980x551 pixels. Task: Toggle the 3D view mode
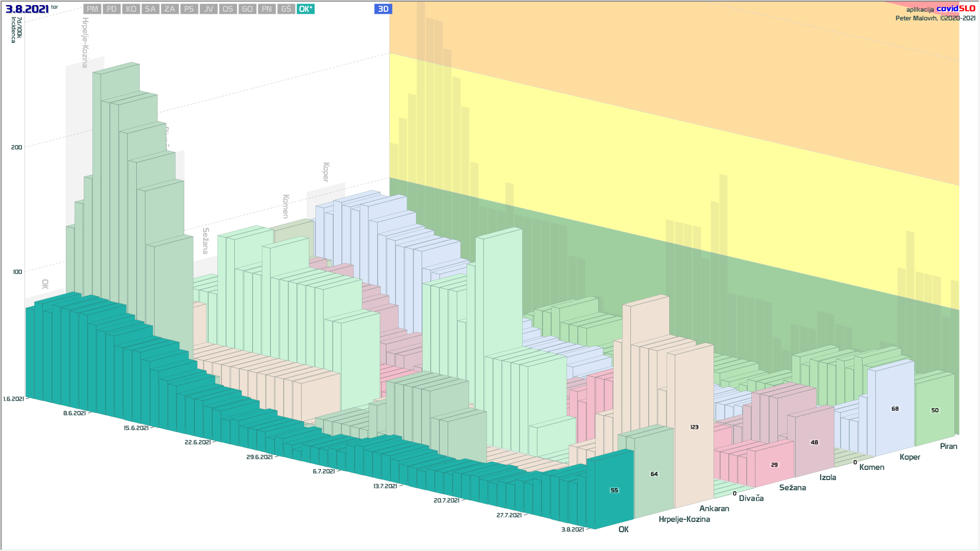383,9
